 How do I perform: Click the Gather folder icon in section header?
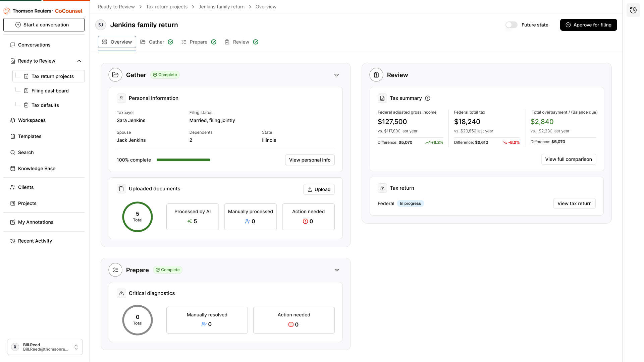pos(115,75)
